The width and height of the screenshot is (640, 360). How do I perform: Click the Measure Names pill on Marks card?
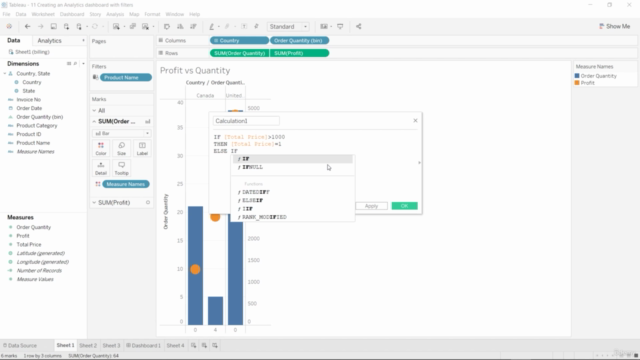click(x=126, y=184)
